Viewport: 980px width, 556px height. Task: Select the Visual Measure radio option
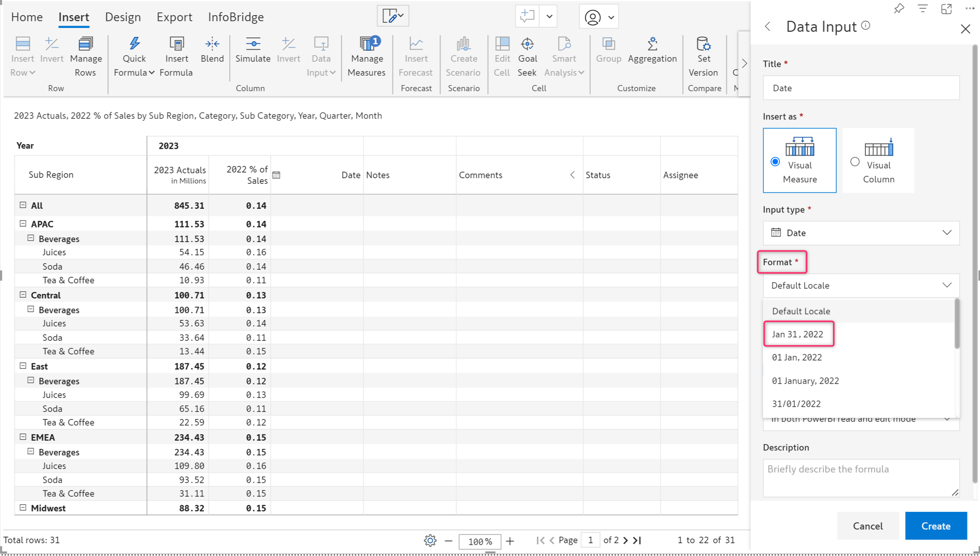pos(775,162)
